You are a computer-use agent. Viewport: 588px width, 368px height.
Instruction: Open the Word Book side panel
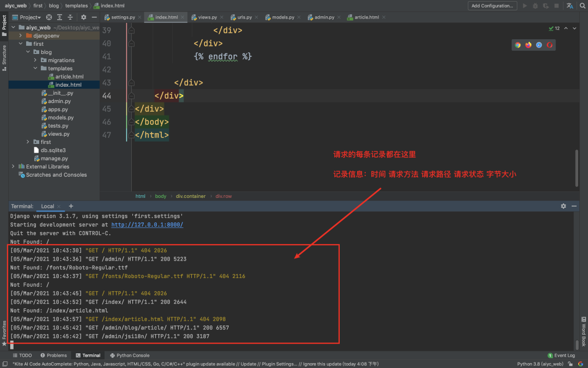click(584, 331)
